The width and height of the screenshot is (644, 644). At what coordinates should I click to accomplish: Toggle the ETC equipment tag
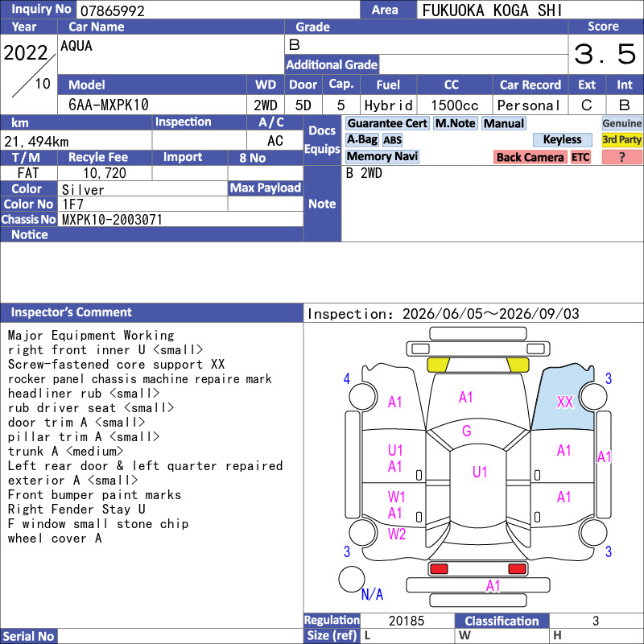click(x=580, y=157)
